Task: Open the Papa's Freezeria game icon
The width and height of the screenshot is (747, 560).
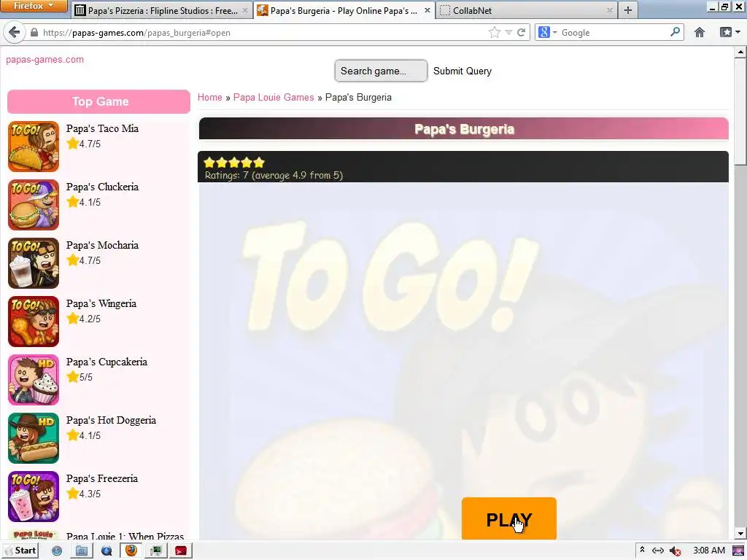Action: click(x=34, y=496)
